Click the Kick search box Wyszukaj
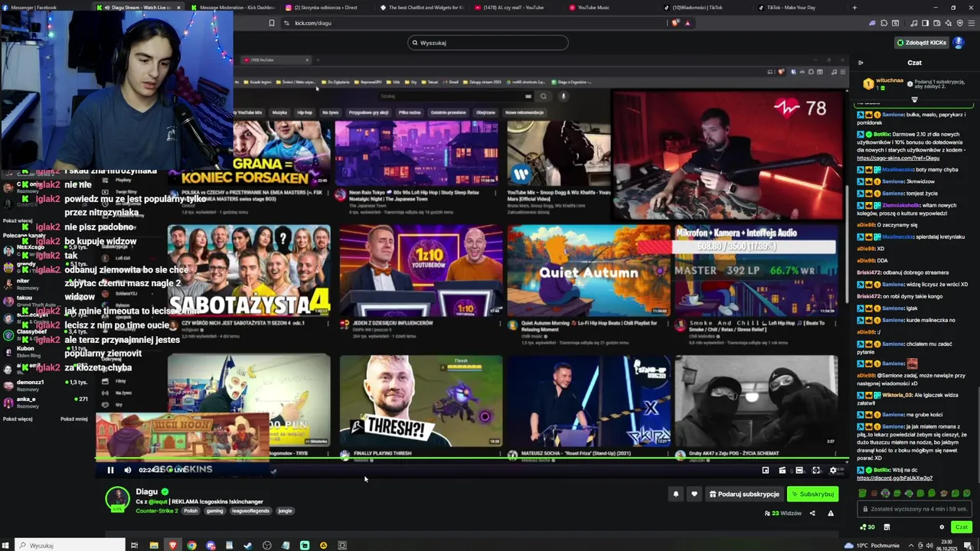The height and width of the screenshot is (551, 980). click(488, 43)
